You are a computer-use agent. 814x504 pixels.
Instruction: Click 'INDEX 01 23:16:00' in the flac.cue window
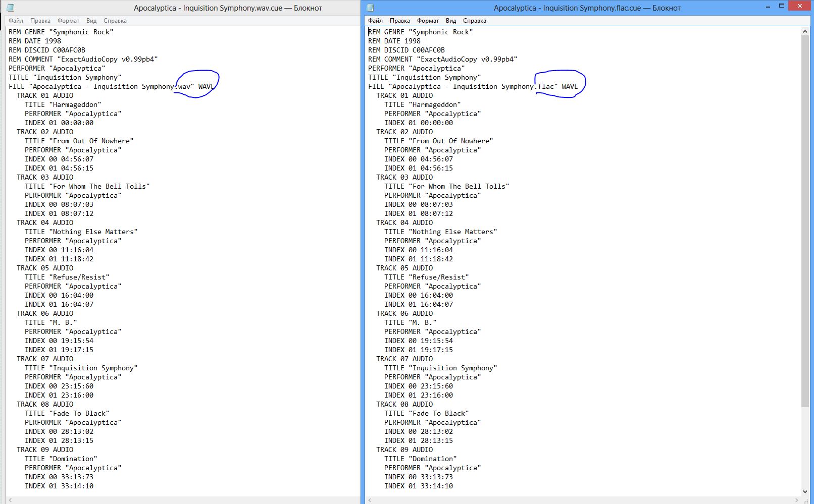click(x=419, y=396)
